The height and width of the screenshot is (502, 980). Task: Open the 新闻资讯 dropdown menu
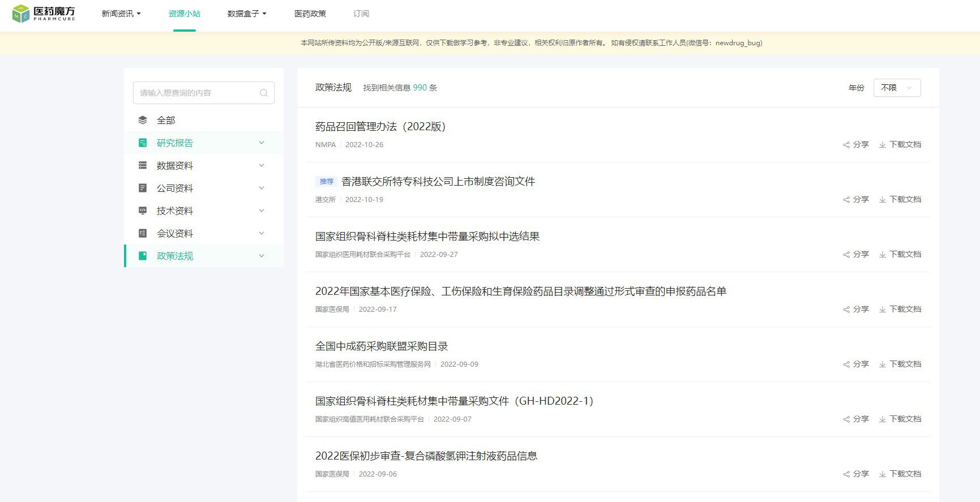[121, 14]
